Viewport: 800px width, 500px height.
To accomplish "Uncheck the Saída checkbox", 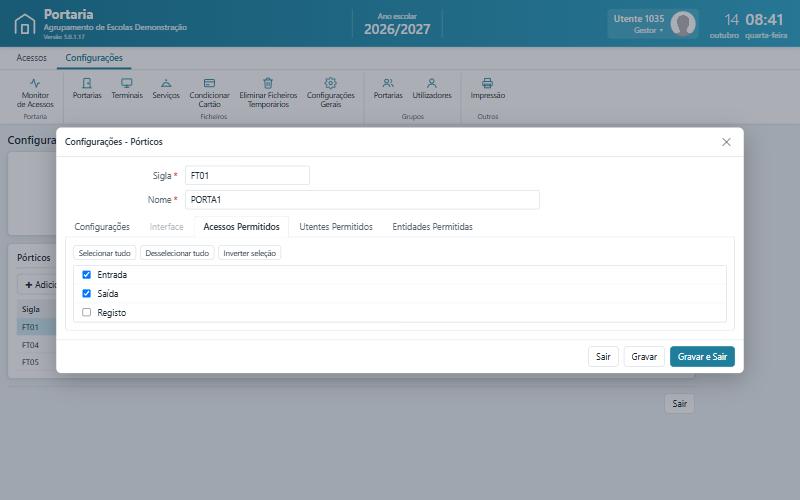I will point(87,293).
